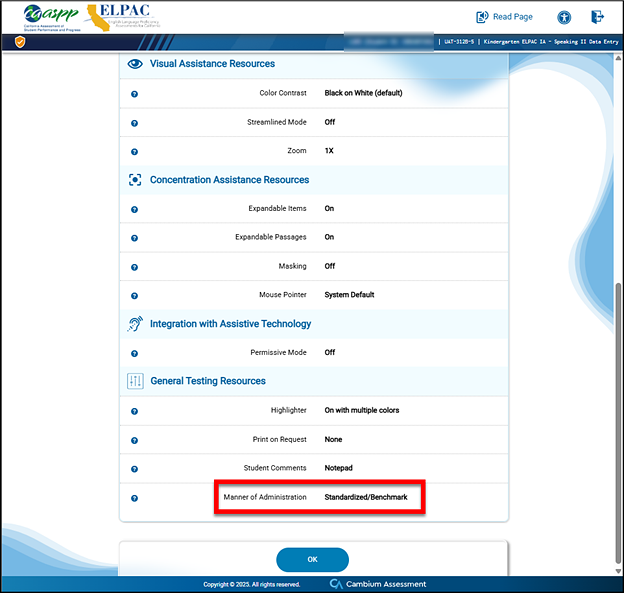
Task: Open help icon for Print on Request
Action: click(135, 440)
